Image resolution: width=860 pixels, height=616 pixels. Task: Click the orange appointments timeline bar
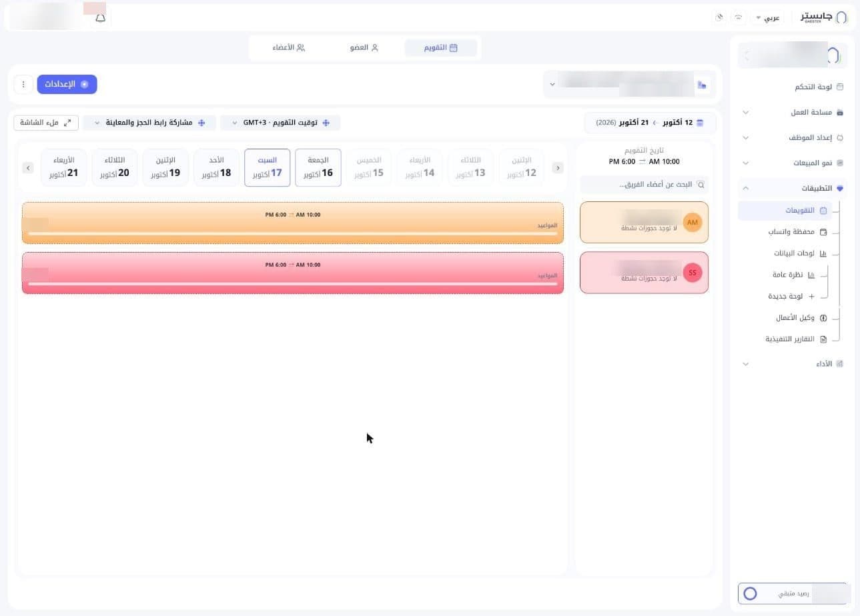coord(293,223)
